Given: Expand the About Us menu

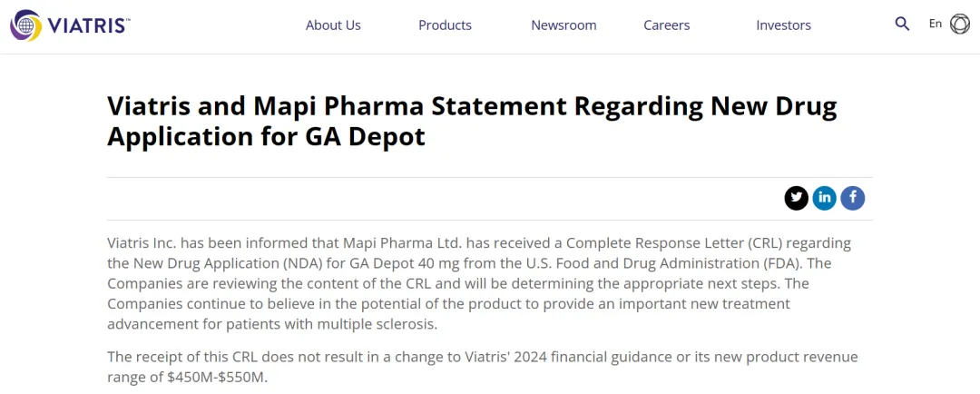Looking at the screenshot, I should [333, 25].
